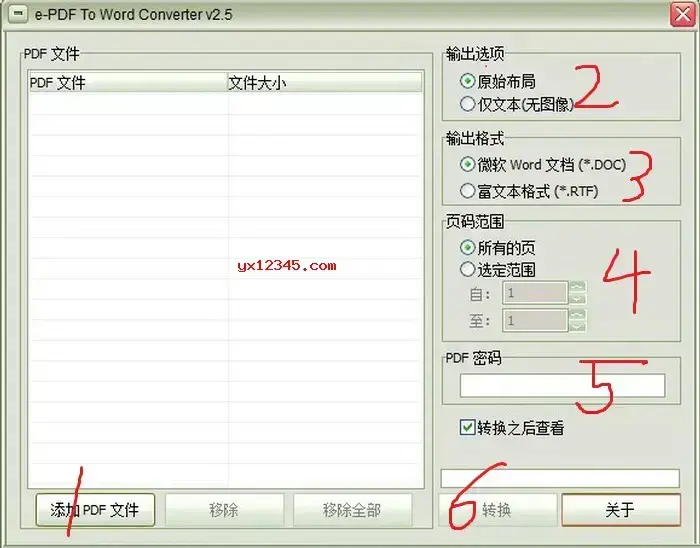
Task: Click the 添加 PDF 文件 button
Action: point(95,510)
